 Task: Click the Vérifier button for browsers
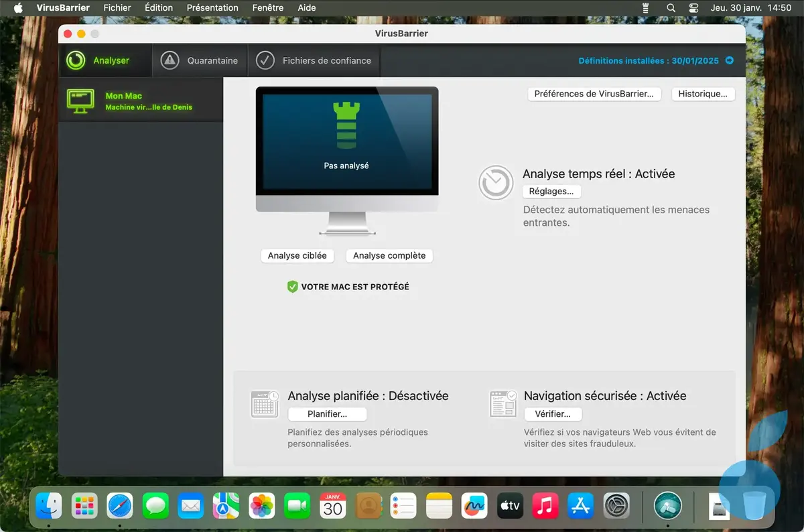(553, 414)
